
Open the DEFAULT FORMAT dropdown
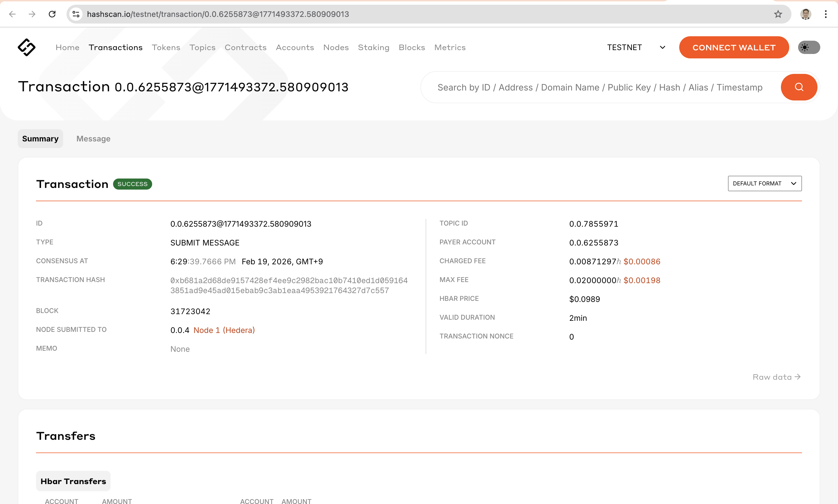(765, 183)
